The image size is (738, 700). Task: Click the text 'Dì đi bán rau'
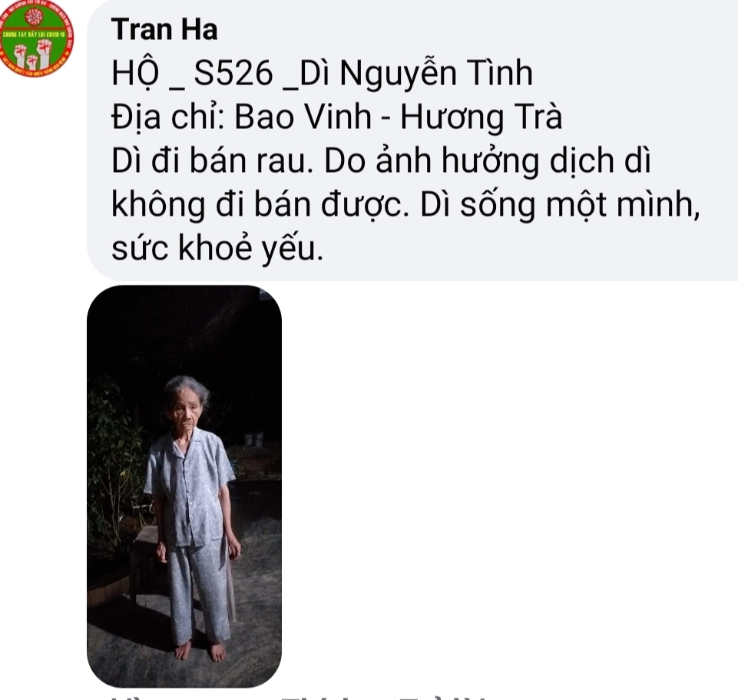tap(212, 161)
